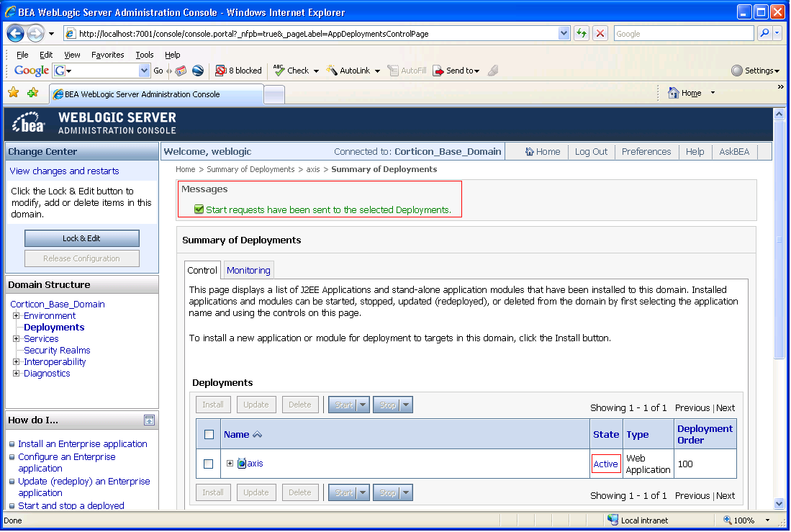Click into the Google search field beside the address bar

(684, 34)
